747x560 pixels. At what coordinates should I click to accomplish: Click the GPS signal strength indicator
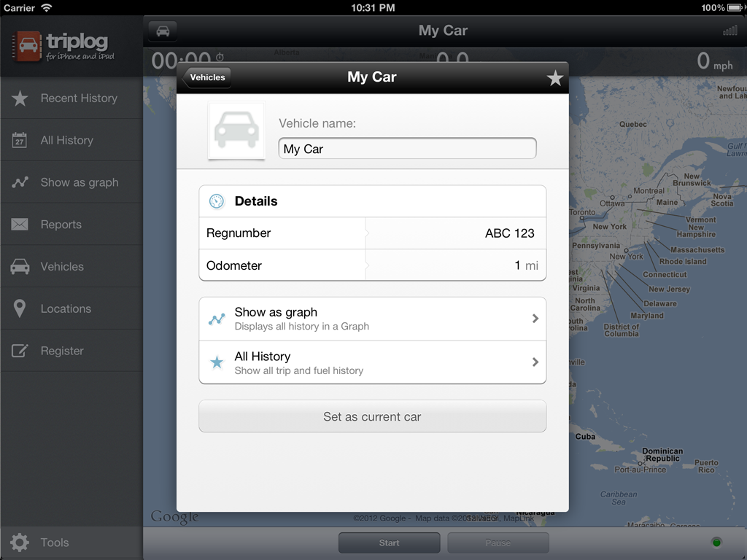coord(729,31)
